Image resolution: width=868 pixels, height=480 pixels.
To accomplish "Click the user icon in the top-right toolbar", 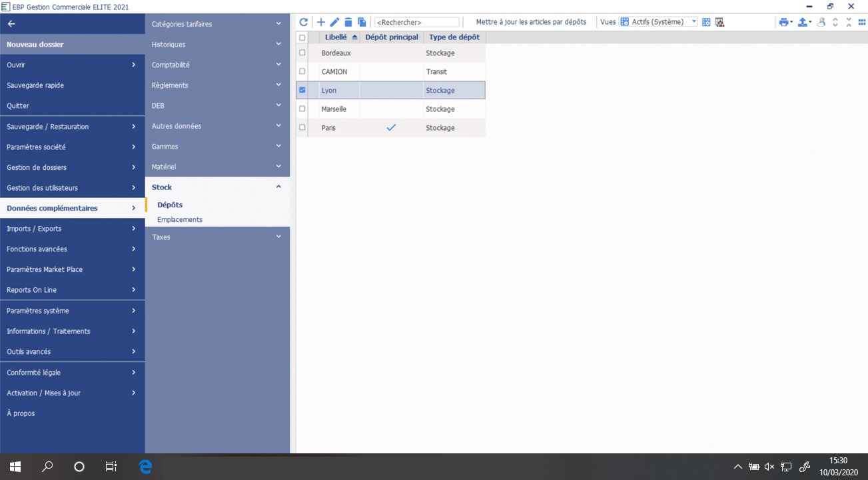I will [821, 22].
